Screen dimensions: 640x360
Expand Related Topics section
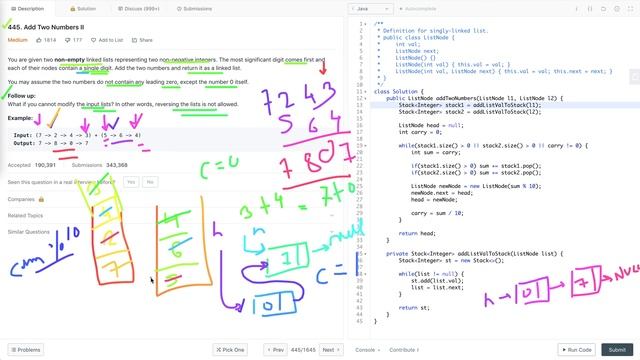[x=25, y=215]
